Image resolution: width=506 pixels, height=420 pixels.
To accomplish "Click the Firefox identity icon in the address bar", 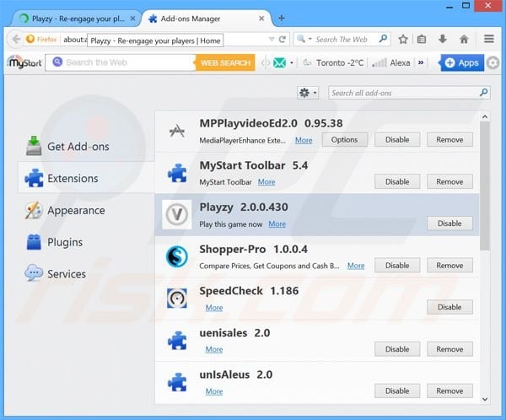I will click(30, 40).
